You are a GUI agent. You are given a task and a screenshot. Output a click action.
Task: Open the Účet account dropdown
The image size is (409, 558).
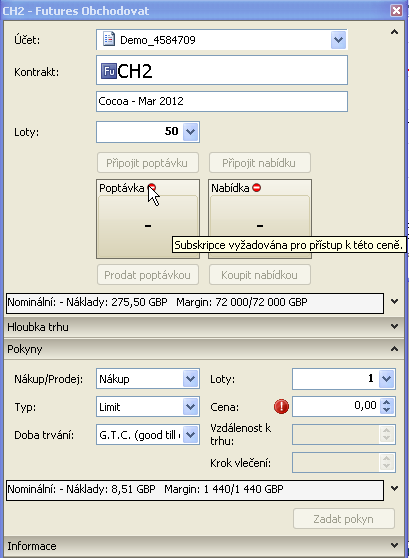(x=338, y=40)
